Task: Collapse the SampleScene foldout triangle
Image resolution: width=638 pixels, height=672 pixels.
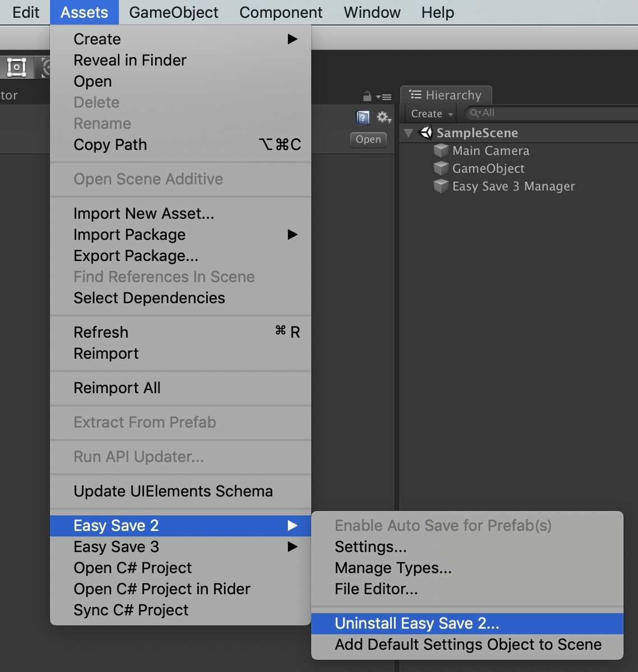Action: [408, 133]
